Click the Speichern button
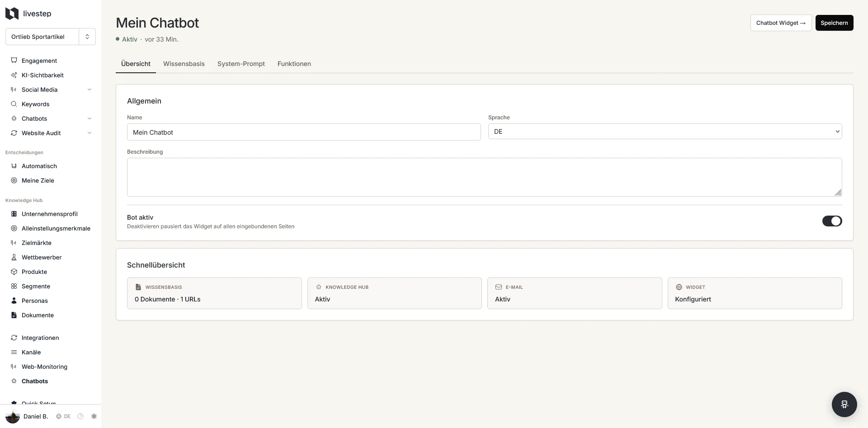 pyautogui.click(x=834, y=23)
